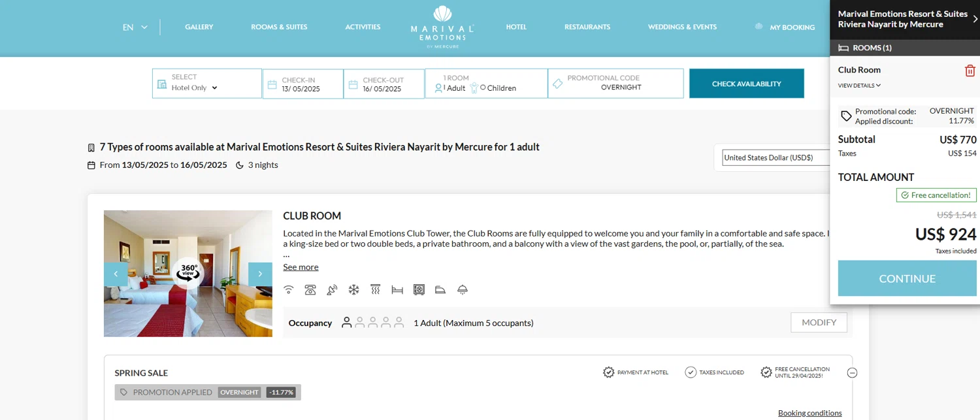Click the active adult occupancy figure icon
The image size is (980, 420).
pyautogui.click(x=346, y=323)
